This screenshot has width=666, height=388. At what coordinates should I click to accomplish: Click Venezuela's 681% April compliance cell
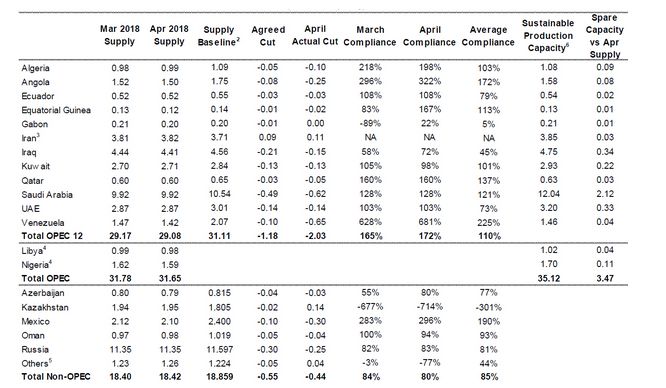430,222
